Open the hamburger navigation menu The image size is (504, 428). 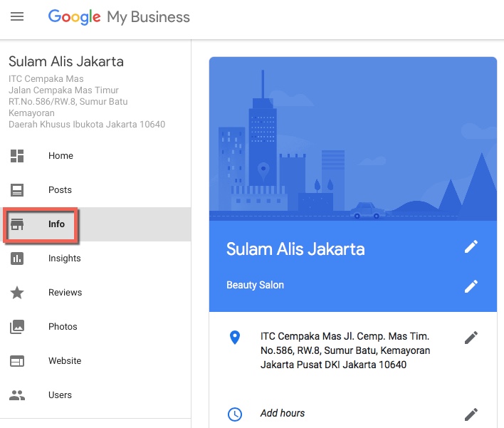tap(17, 16)
